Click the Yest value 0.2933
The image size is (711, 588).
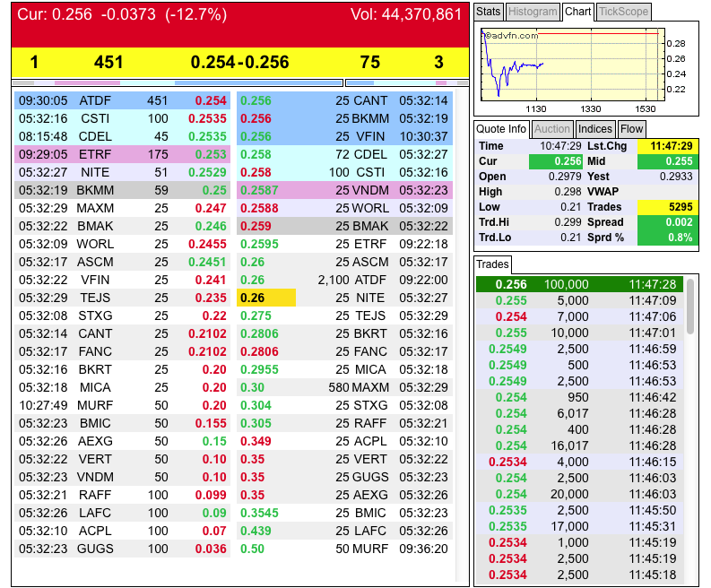[676, 177]
